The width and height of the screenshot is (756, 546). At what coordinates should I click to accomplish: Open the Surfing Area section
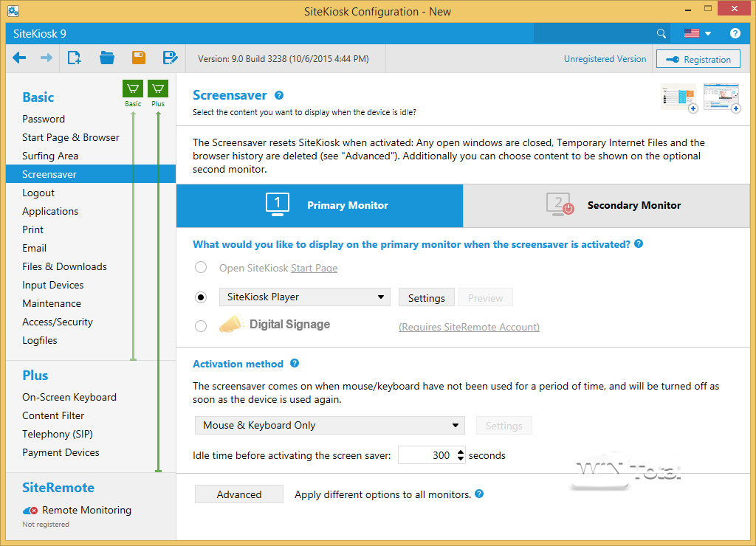tap(50, 156)
